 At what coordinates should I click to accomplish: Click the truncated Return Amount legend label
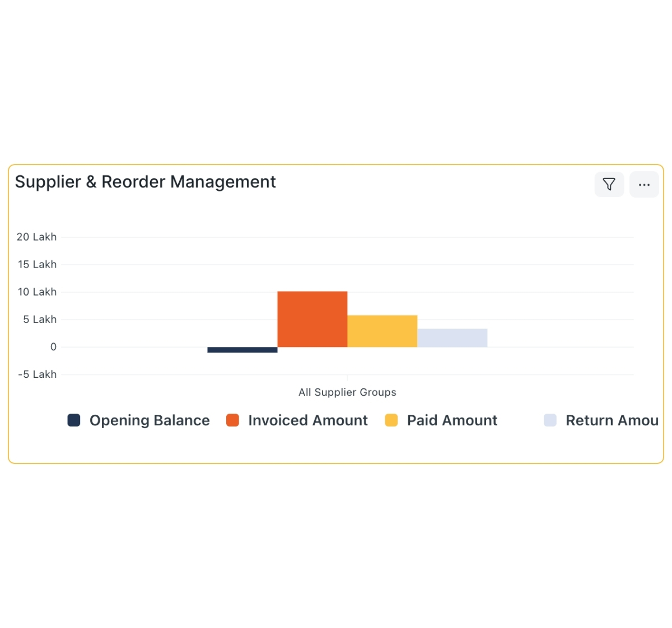click(612, 420)
